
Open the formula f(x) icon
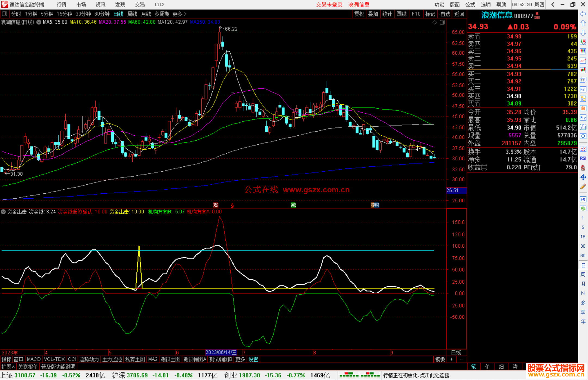[583, 127]
